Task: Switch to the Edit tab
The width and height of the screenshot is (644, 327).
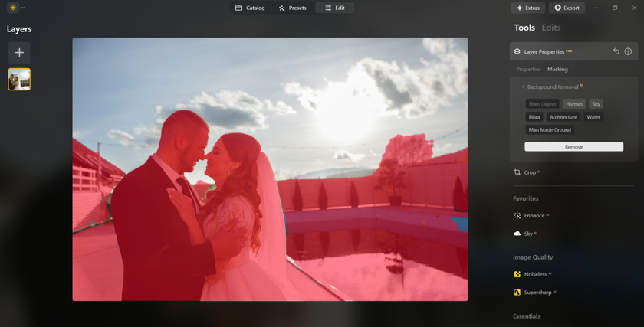Action: pyautogui.click(x=335, y=8)
